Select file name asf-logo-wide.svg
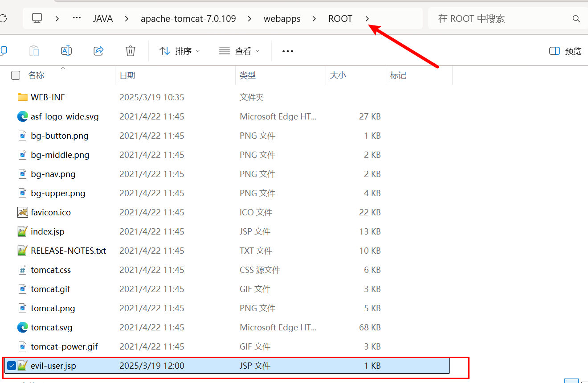The image size is (588, 383). click(x=65, y=117)
